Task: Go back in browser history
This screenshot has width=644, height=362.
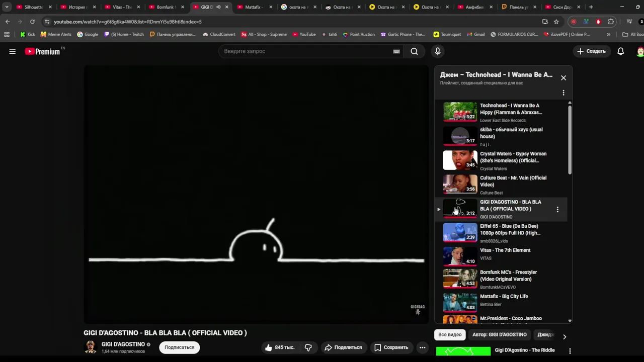Action: pyautogui.click(x=8, y=22)
